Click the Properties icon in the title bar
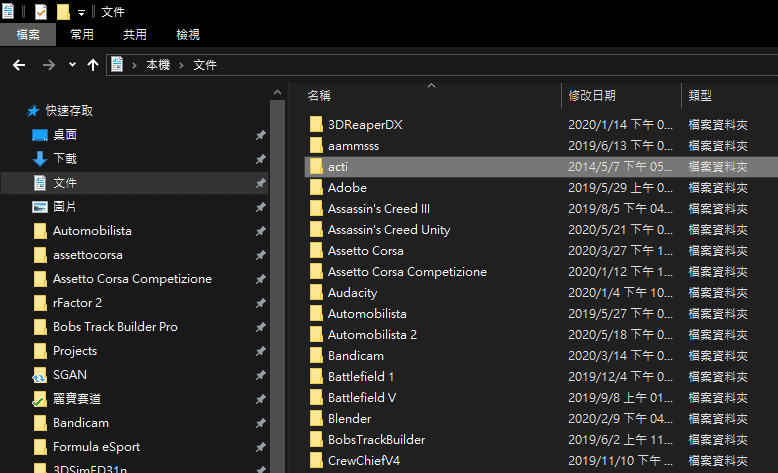Viewport: 778px width, 473px height. (41, 12)
